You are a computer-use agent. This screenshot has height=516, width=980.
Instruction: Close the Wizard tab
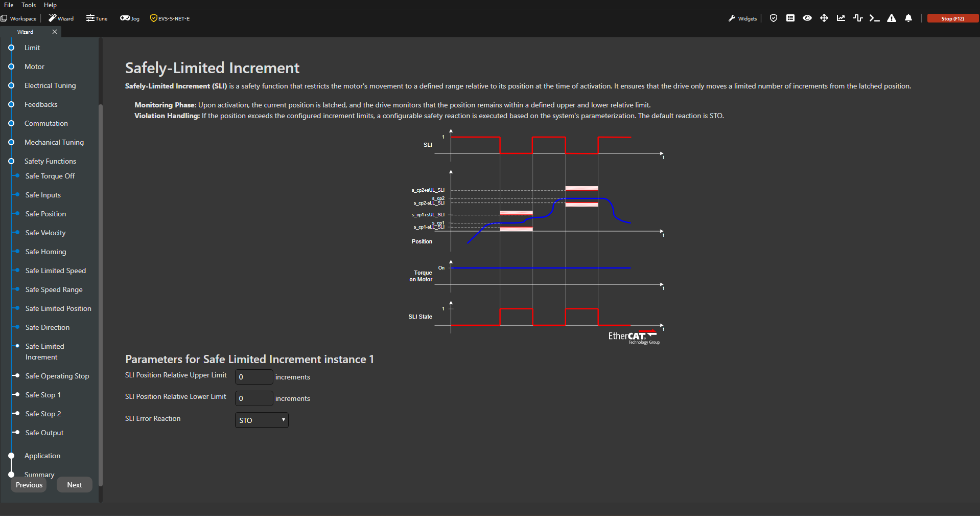point(55,32)
